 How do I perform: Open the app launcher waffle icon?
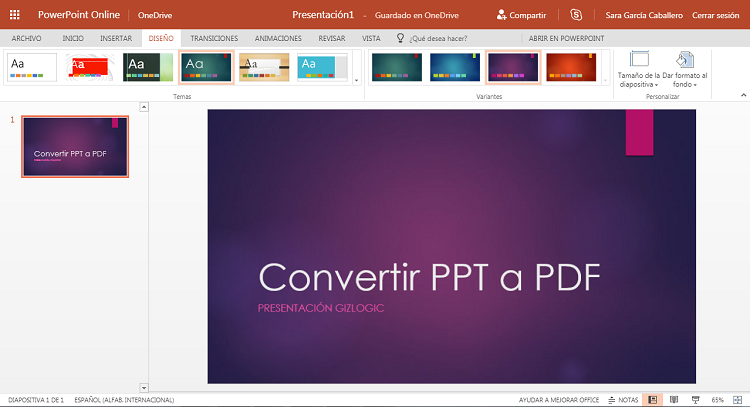(x=15, y=15)
